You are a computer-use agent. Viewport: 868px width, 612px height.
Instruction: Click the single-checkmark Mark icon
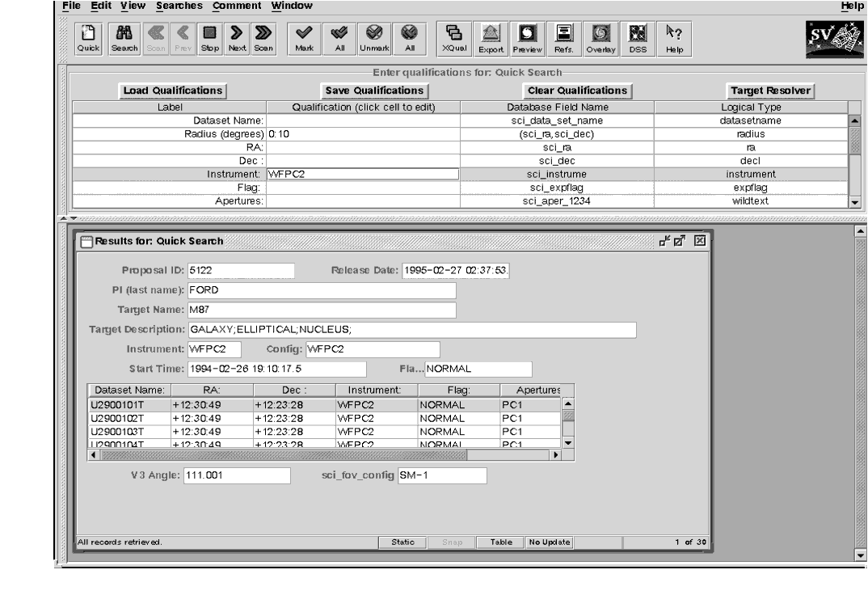coord(305,39)
